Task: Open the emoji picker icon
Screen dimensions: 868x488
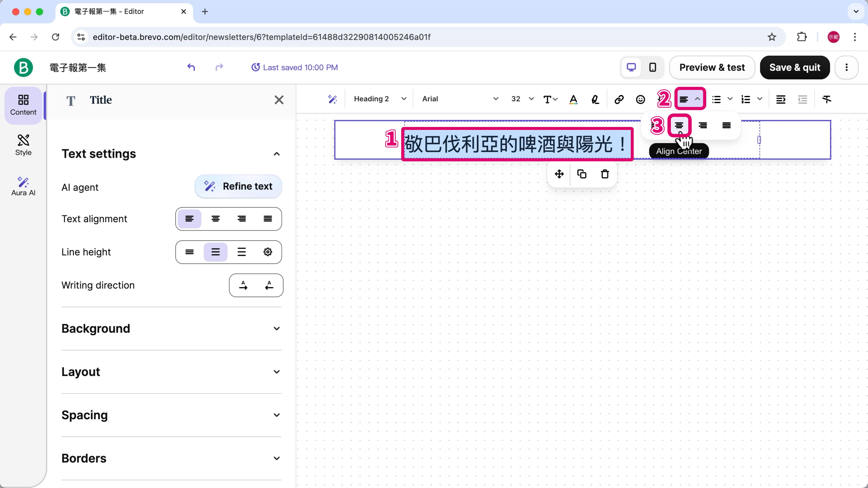Action: click(640, 99)
